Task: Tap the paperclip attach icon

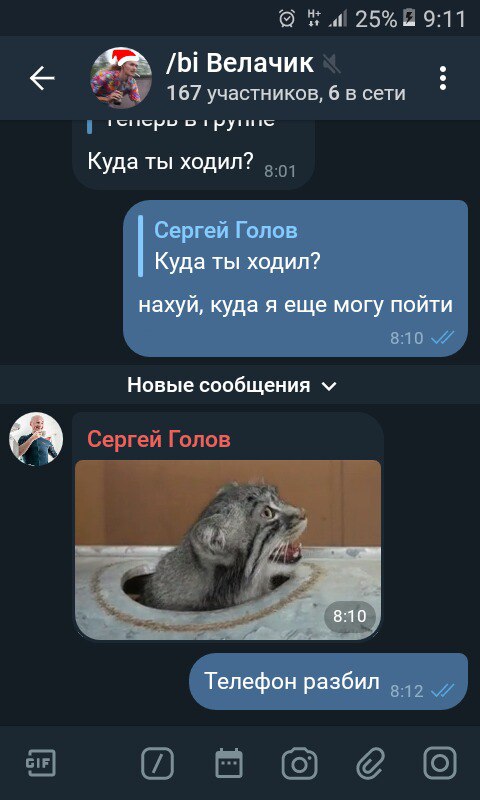Action: [x=370, y=764]
